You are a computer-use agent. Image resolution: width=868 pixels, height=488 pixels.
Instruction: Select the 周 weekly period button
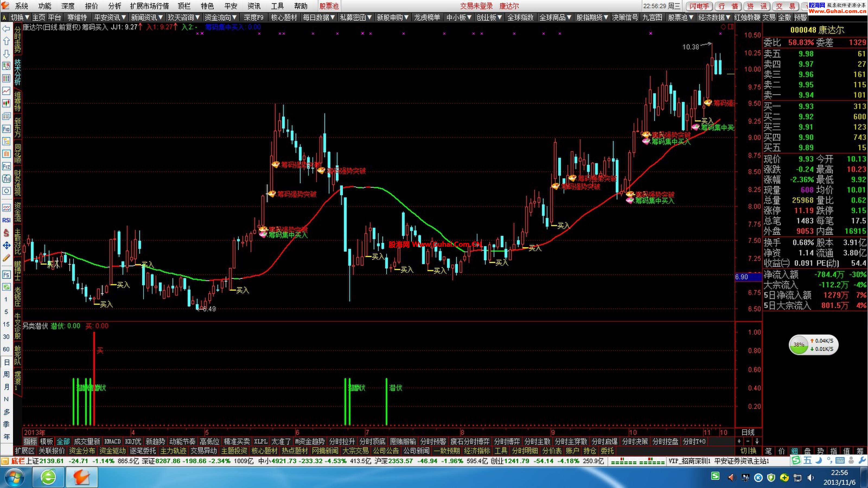pos(6,374)
